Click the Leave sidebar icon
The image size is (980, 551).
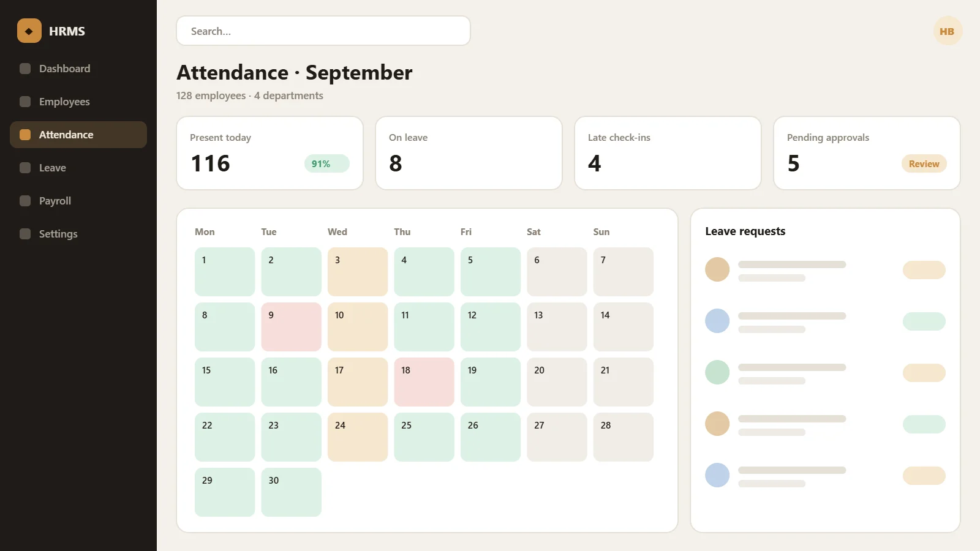(25, 168)
